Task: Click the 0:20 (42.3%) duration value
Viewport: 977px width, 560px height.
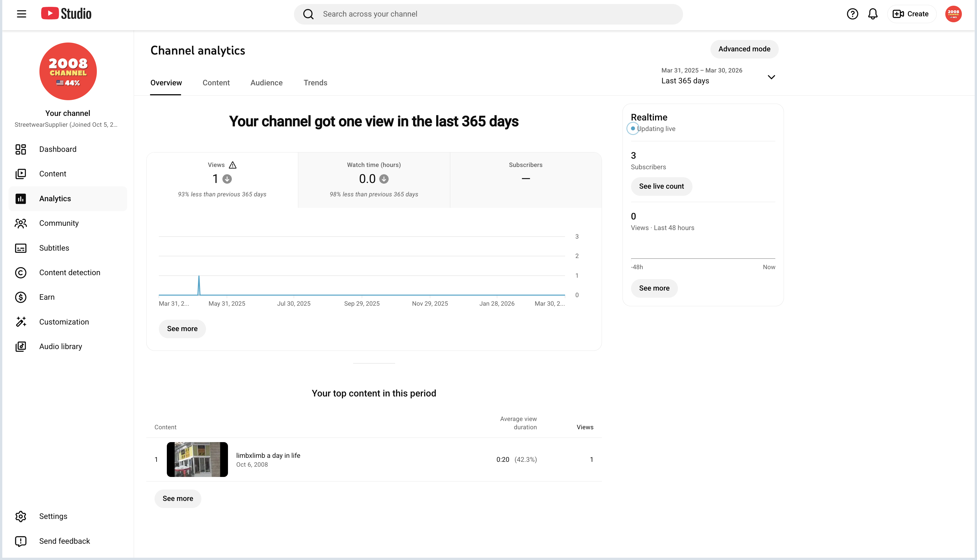Action: click(516, 460)
